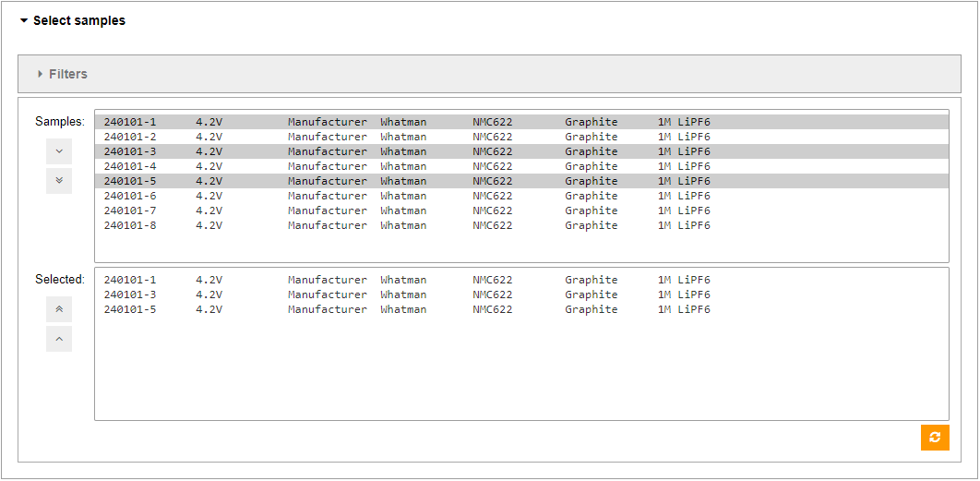The width and height of the screenshot is (980, 481).
Task: Collapse the Select samples section
Action: [x=73, y=20]
